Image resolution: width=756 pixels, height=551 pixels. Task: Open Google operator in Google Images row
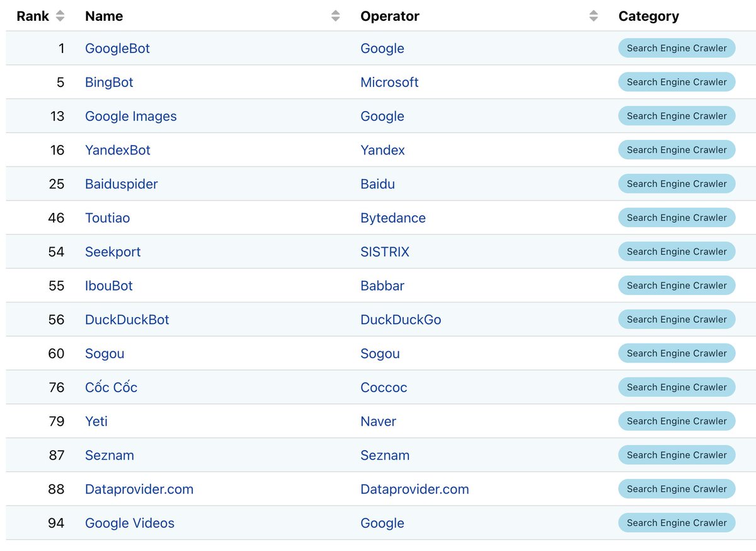coord(382,117)
